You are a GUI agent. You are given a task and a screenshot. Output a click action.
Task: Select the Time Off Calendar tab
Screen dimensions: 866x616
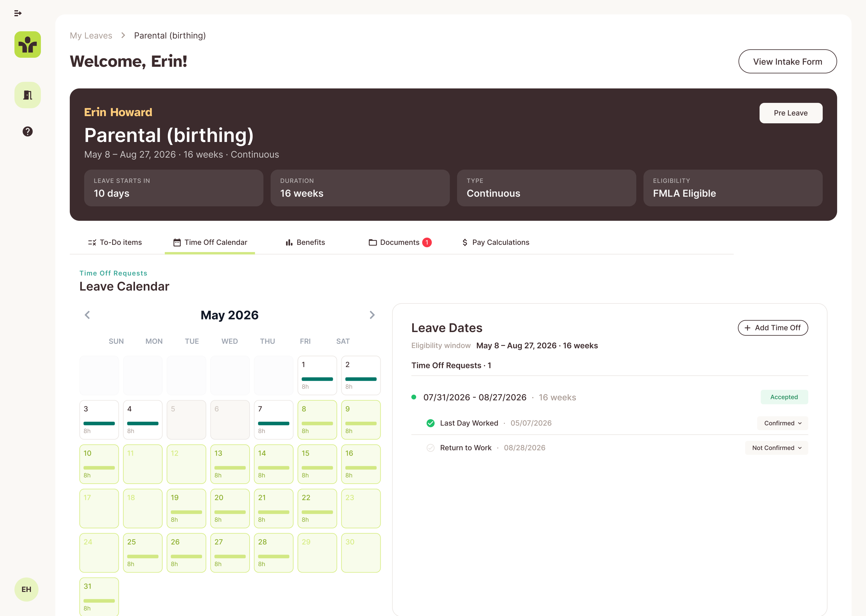(210, 242)
